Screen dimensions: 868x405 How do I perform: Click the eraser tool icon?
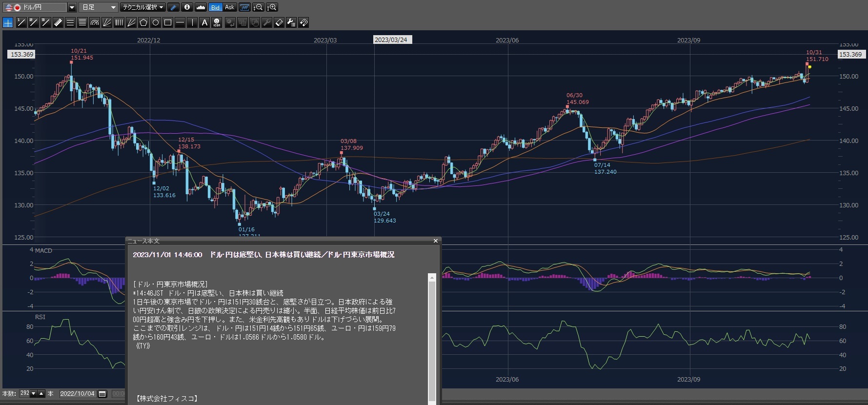point(279,22)
